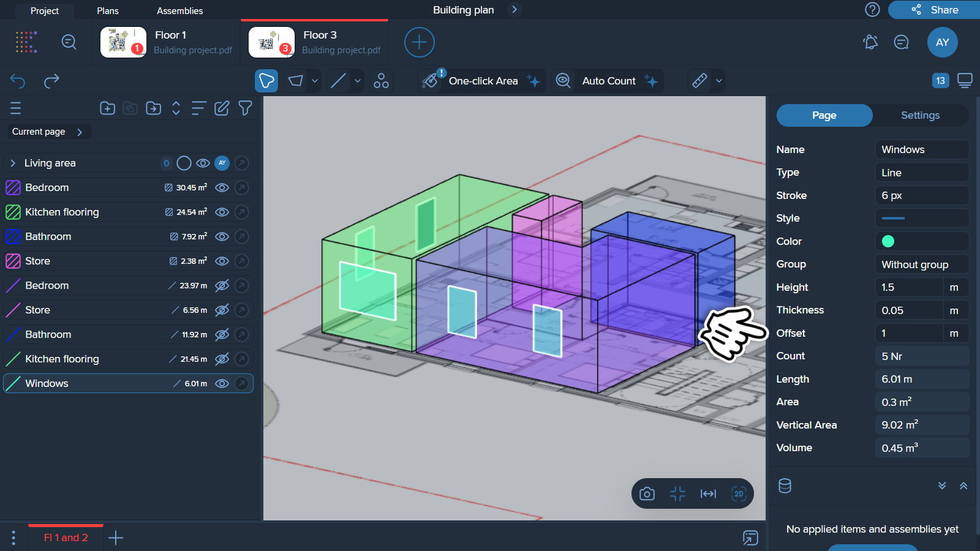Screen dimensions: 980x551
Task: Edit the Height value field
Action: [909, 288]
